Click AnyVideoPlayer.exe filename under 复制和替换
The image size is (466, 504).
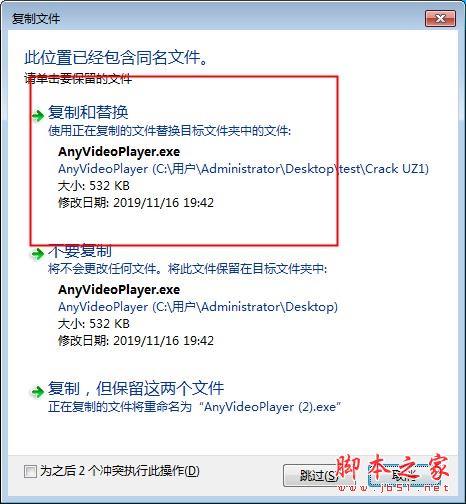pos(119,152)
